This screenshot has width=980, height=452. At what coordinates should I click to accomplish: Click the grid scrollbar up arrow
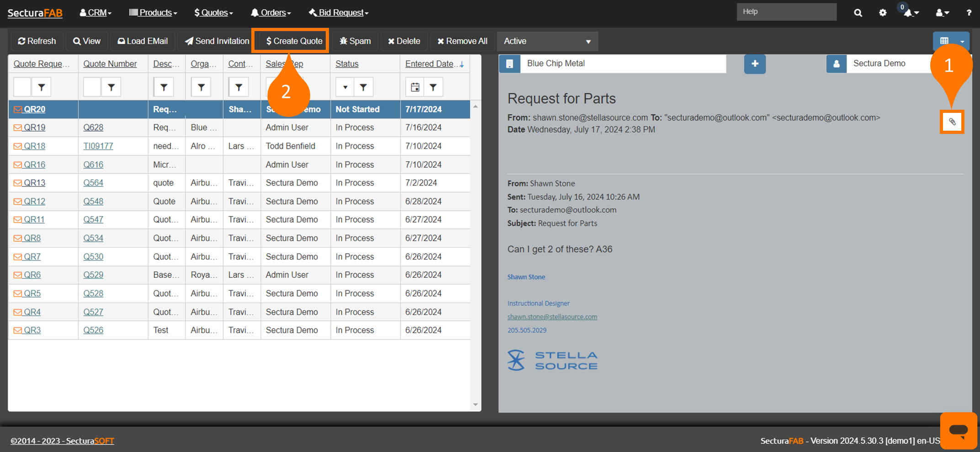pos(476,106)
